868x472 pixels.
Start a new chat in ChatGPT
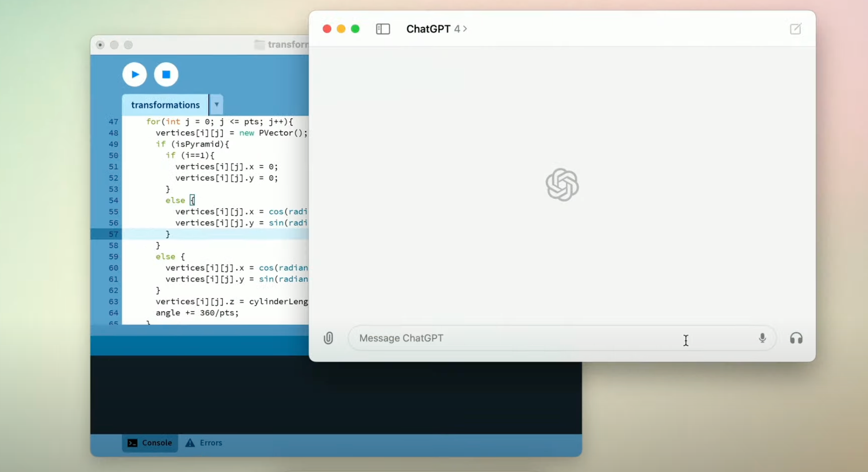(x=795, y=29)
